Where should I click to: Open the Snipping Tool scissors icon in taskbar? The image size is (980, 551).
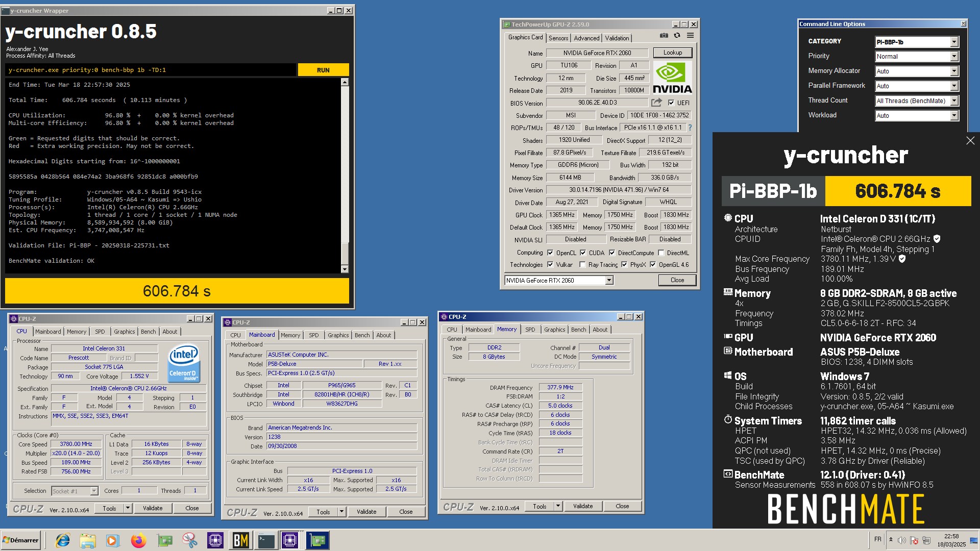pos(189,540)
